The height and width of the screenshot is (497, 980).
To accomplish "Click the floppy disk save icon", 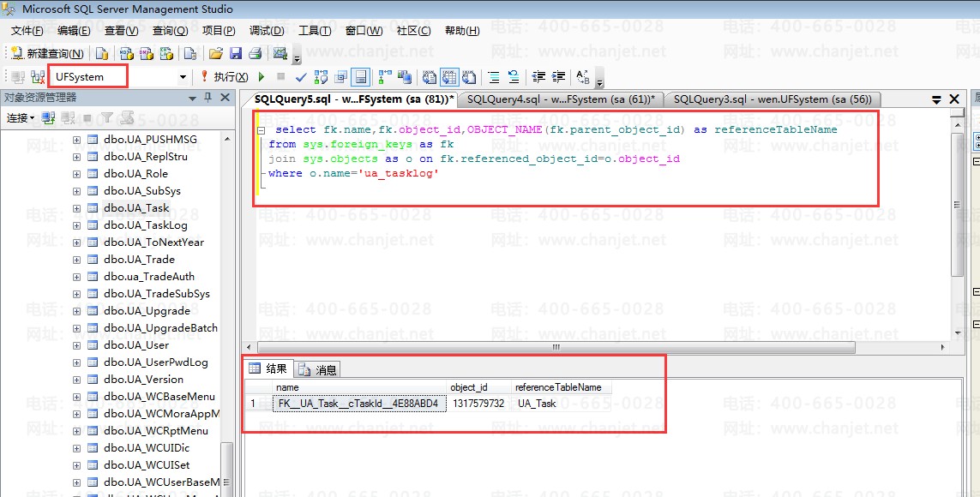I will [236, 53].
